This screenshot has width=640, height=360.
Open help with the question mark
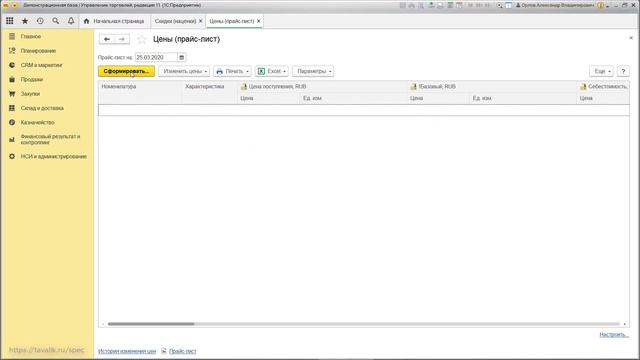623,71
